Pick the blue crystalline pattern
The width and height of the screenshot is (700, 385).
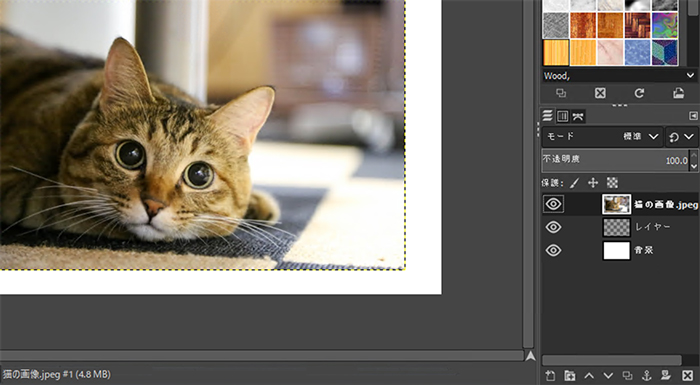point(638,53)
